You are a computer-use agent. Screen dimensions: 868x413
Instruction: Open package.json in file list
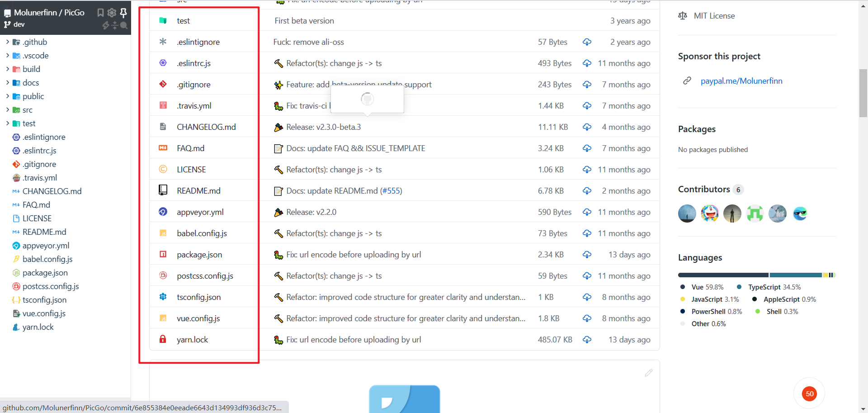199,255
